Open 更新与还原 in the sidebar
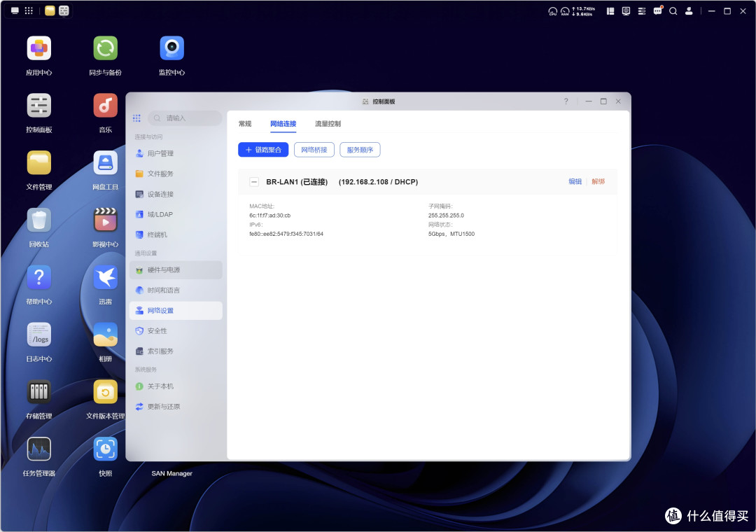The width and height of the screenshot is (756, 532). click(x=176, y=407)
